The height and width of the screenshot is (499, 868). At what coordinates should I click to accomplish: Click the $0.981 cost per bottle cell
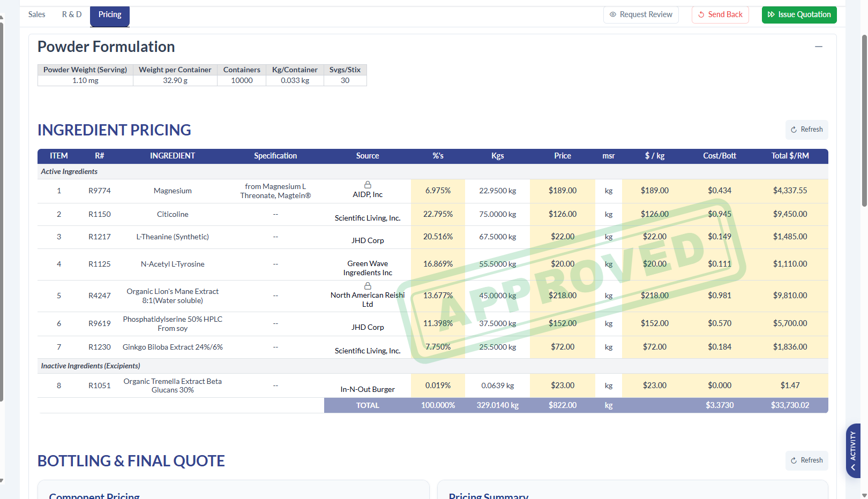(x=720, y=296)
